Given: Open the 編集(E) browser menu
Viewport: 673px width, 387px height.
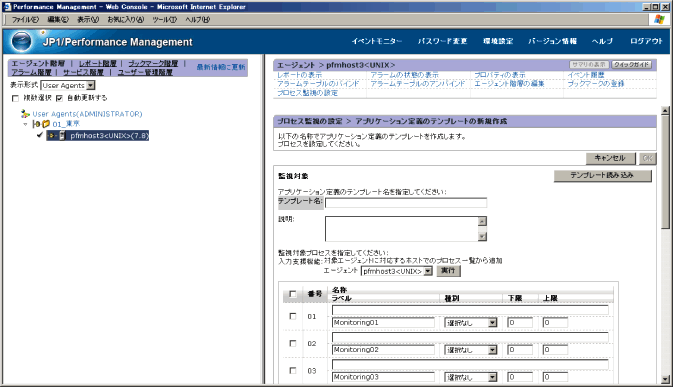Looking at the screenshot, I should 58,20.
